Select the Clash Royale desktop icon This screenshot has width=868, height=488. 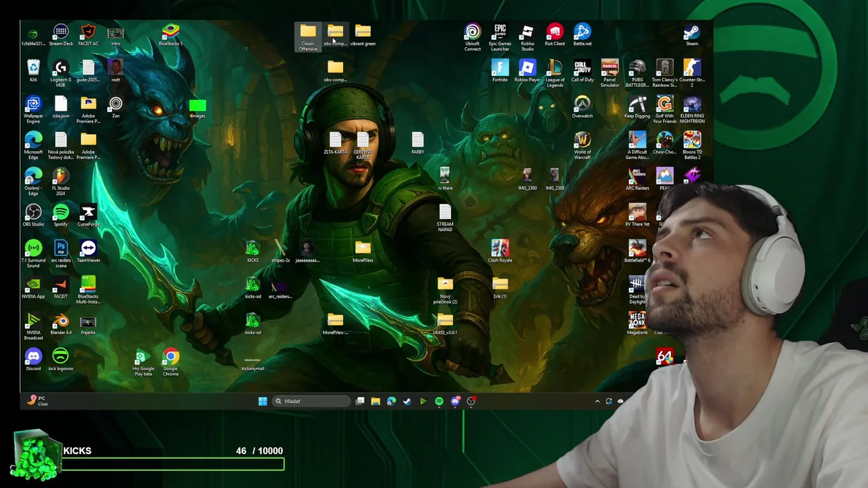[500, 251]
